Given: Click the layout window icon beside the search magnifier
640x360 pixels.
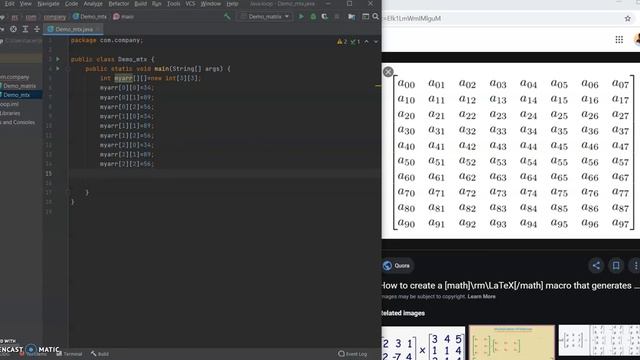Looking at the screenshot, I should tap(365, 17).
